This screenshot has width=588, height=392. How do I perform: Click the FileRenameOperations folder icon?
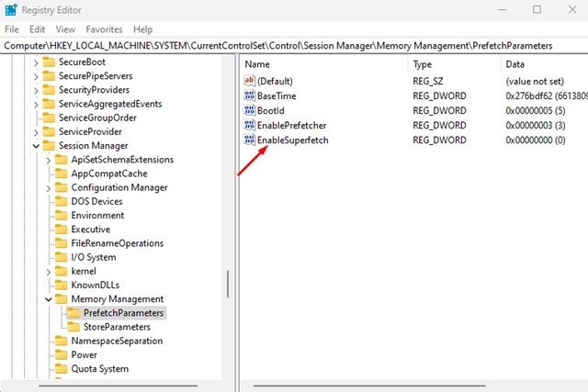click(62, 243)
